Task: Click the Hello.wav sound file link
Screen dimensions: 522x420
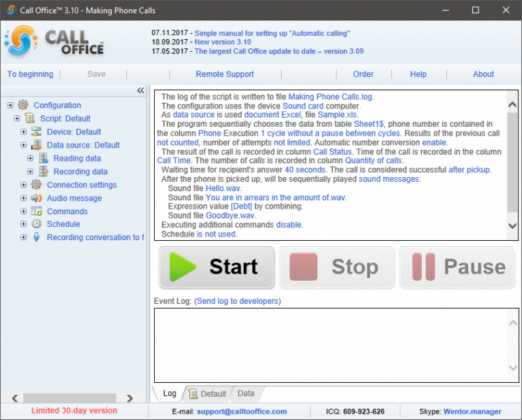Action: point(223,188)
